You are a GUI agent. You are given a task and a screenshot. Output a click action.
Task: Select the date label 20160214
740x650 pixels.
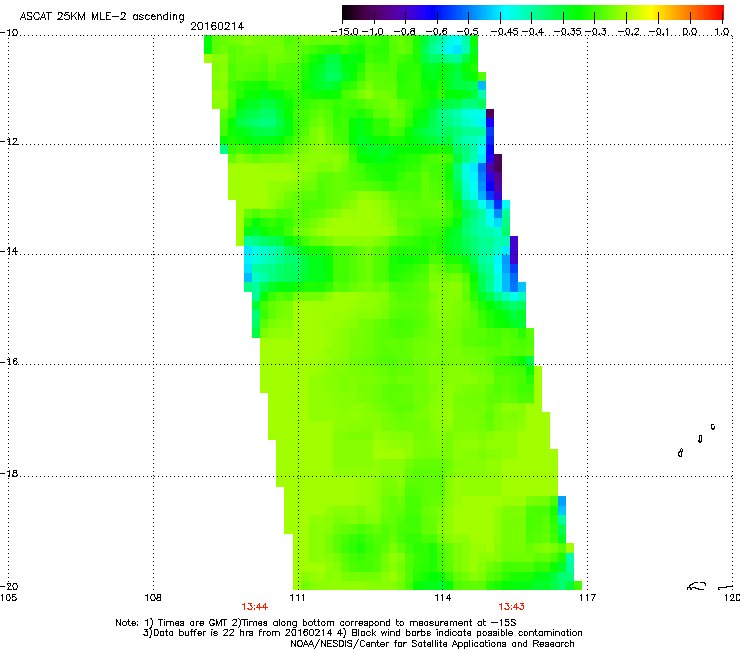(217, 26)
